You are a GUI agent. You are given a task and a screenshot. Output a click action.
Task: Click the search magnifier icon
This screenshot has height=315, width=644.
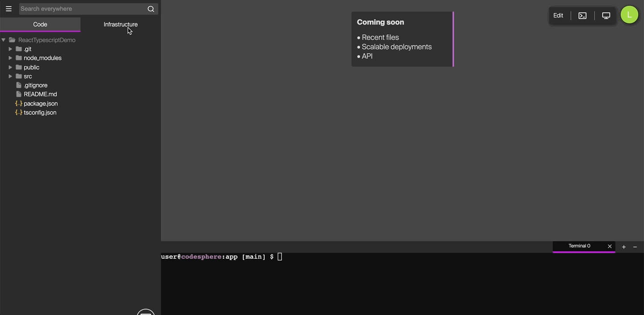pos(150,9)
